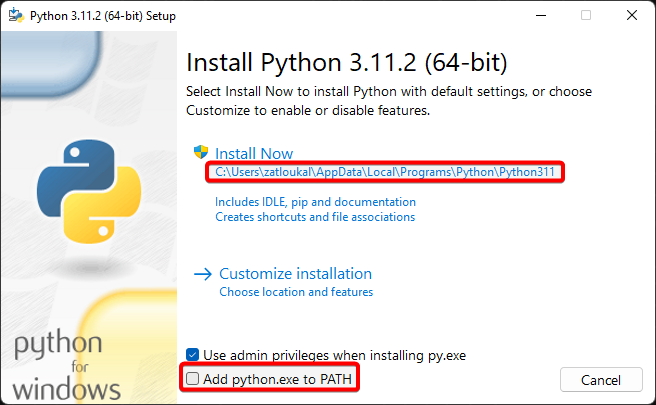Click the 'Select Install Now' description paragraph
The height and width of the screenshot is (405, 656).
(389, 100)
